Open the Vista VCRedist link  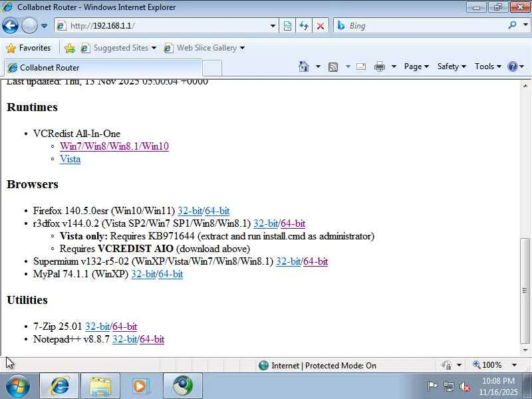(70, 159)
